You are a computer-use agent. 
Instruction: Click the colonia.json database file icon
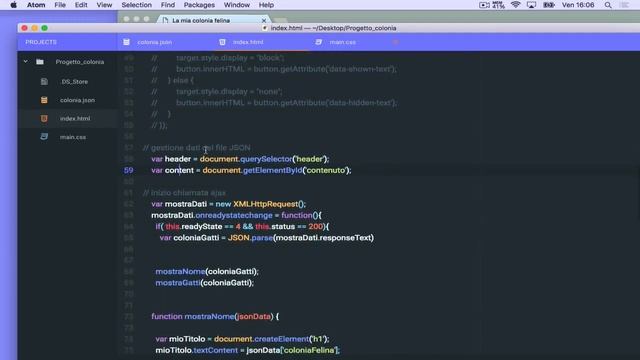tap(44, 100)
